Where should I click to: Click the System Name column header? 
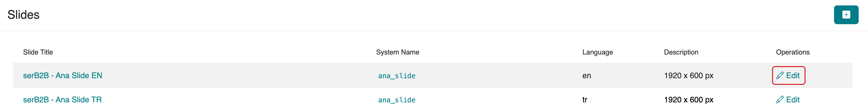click(x=398, y=52)
